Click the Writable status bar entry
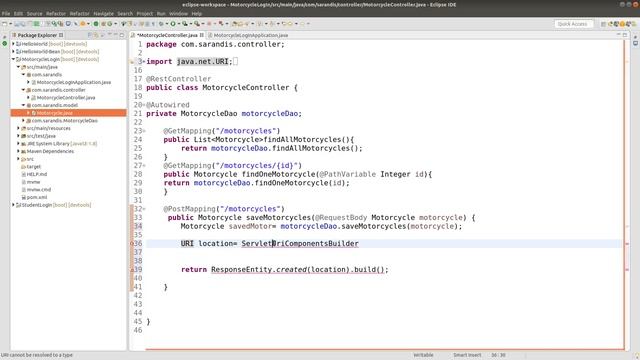Screen dimensions: 640x360 point(423,355)
